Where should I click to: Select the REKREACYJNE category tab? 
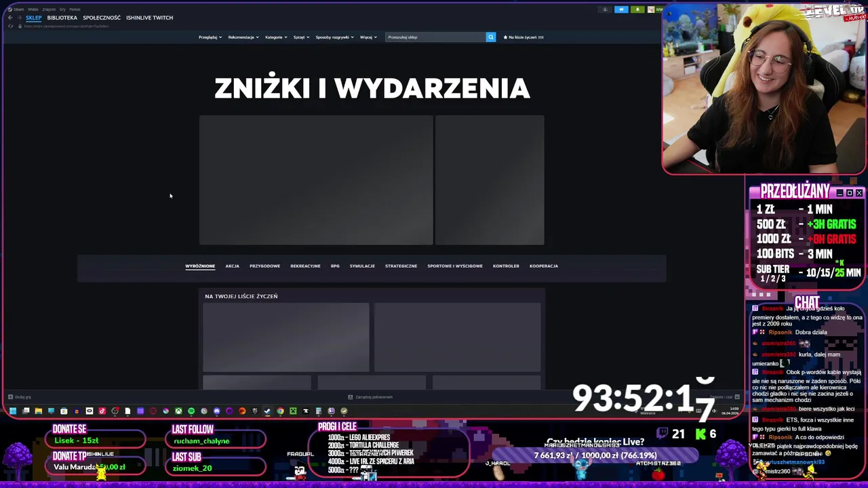305,266
